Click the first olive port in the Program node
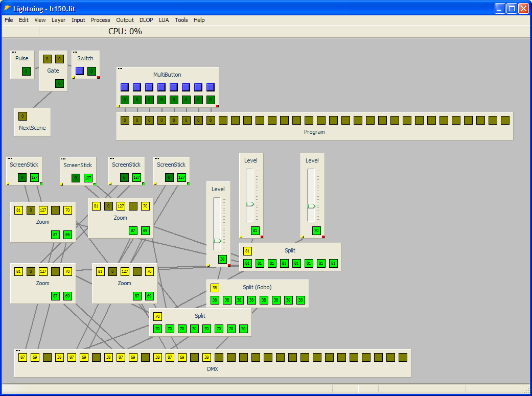 [x=125, y=120]
